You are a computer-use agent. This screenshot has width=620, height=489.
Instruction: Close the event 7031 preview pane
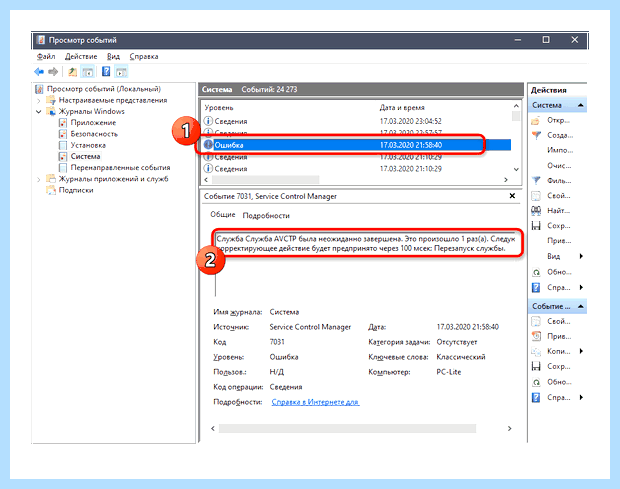click(x=512, y=196)
